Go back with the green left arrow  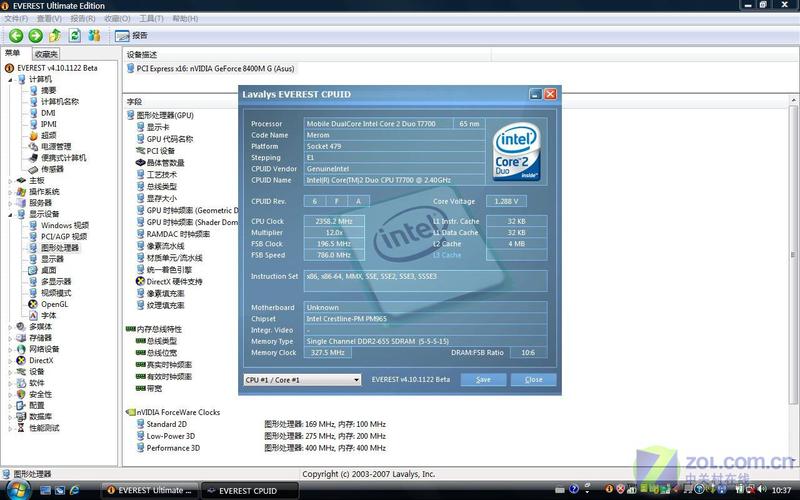tap(16, 36)
